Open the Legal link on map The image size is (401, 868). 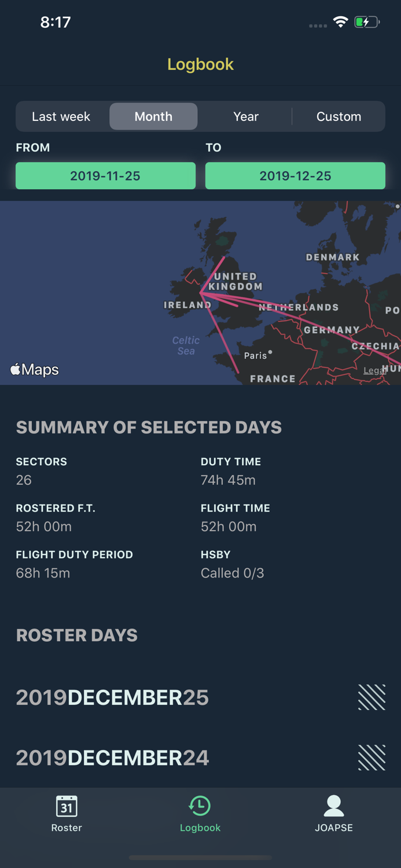[374, 370]
